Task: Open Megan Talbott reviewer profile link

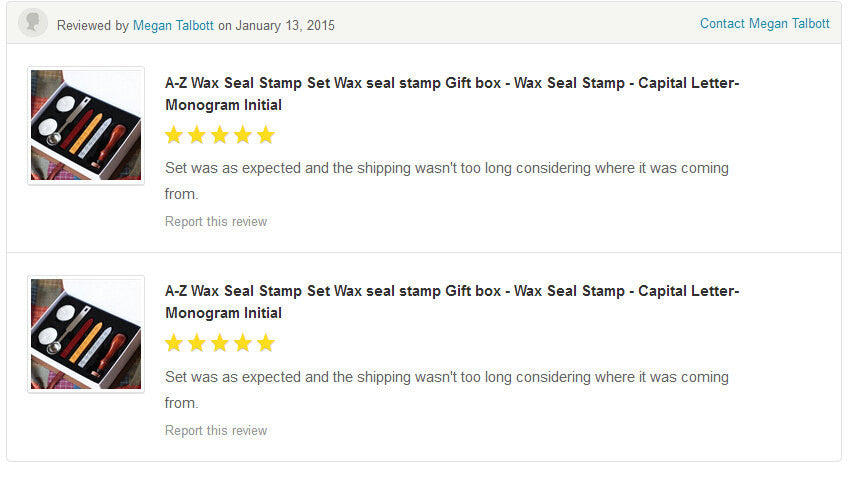Action: point(173,25)
